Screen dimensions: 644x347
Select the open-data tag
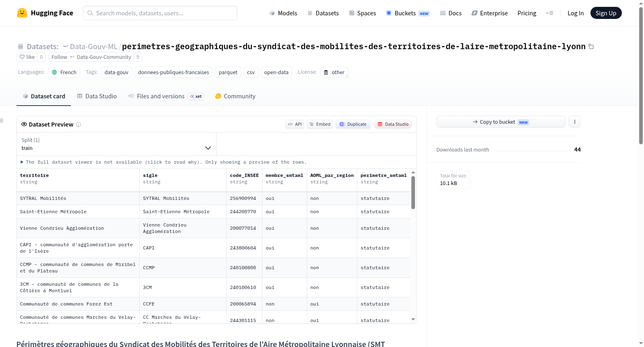click(x=276, y=72)
